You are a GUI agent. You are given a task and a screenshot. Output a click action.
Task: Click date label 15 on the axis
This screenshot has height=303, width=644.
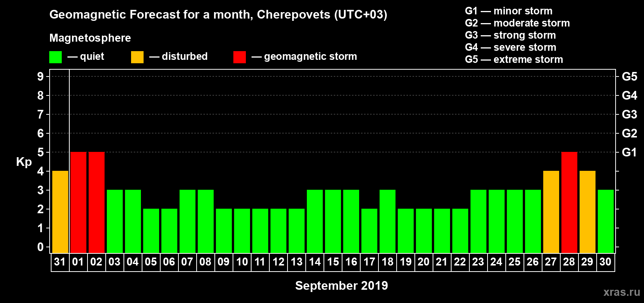click(333, 262)
